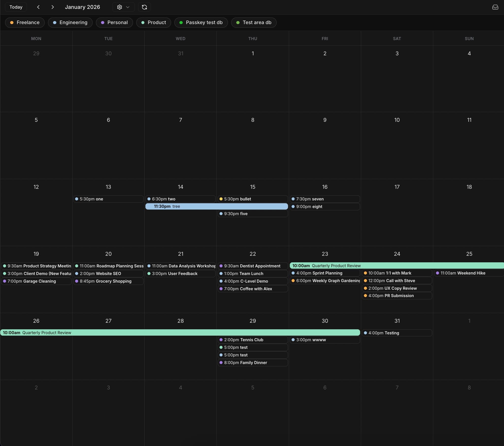The image size is (504, 446).
Task: Click the settings gear icon
Action: (x=120, y=7)
